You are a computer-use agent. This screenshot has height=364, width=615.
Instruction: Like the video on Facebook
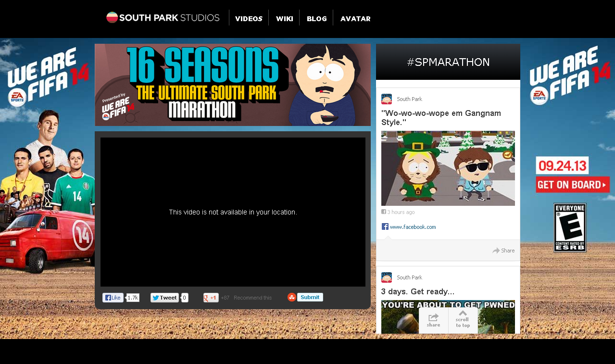(x=113, y=298)
